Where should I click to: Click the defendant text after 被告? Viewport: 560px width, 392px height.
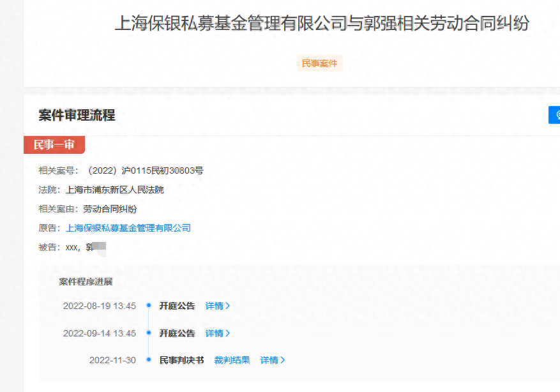coord(86,246)
